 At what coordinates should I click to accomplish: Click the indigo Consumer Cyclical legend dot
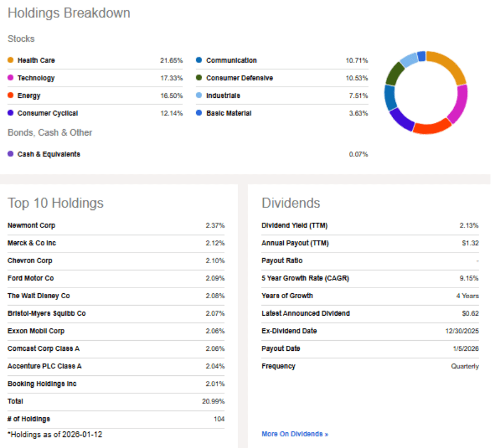tap(11, 112)
